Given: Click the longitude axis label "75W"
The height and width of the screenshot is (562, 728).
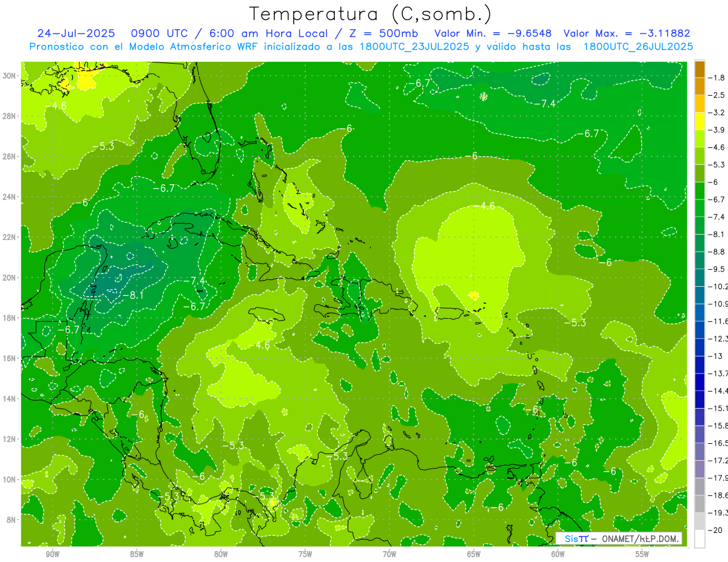Looking at the screenshot, I should pos(305,554).
